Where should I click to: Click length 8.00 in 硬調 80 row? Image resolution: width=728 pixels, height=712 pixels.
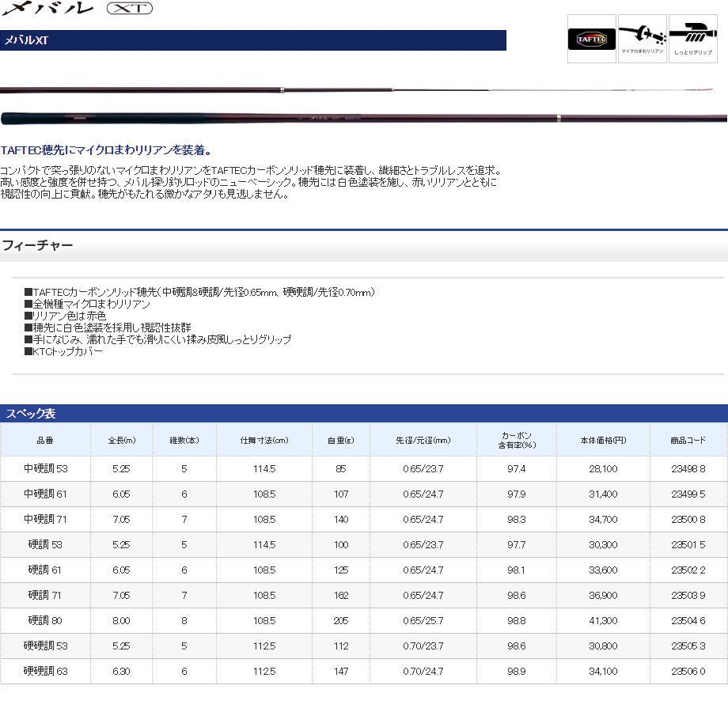click(121, 620)
